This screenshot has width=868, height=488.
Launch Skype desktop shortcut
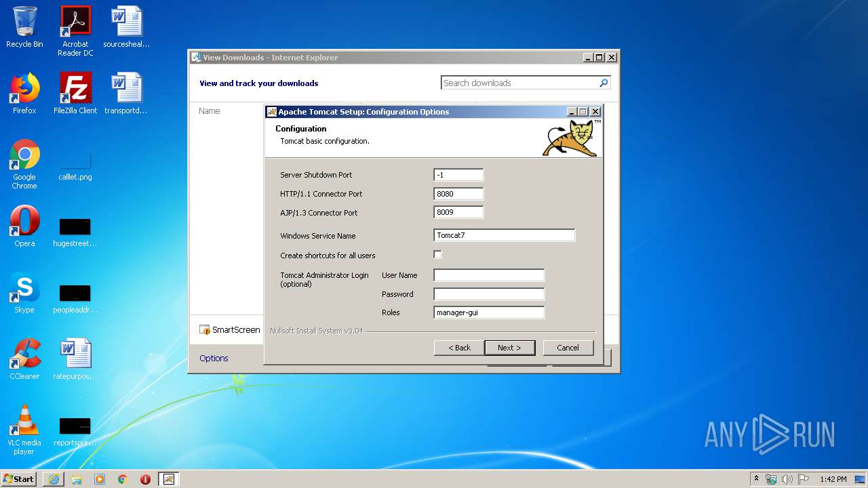(24, 293)
